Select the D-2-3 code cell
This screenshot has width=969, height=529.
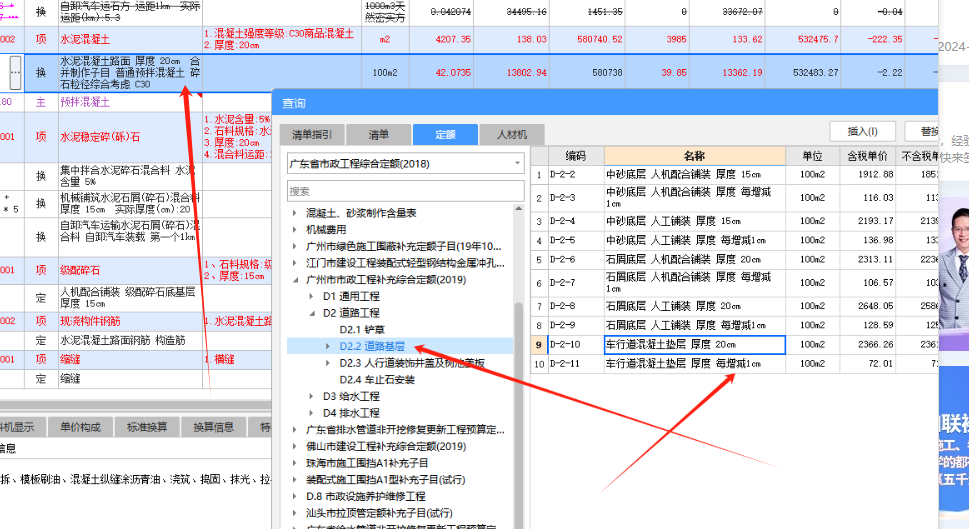(x=575, y=198)
